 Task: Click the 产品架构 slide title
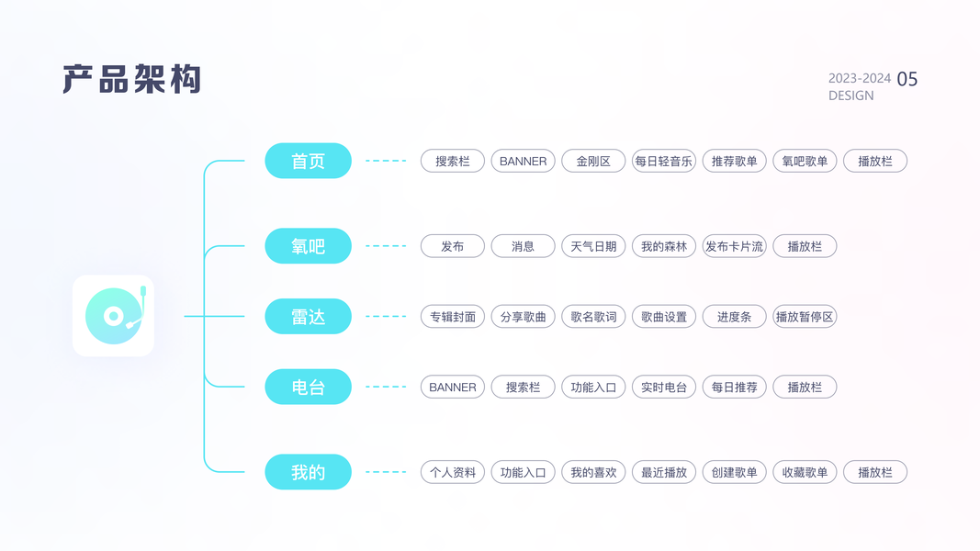[x=132, y=80]
